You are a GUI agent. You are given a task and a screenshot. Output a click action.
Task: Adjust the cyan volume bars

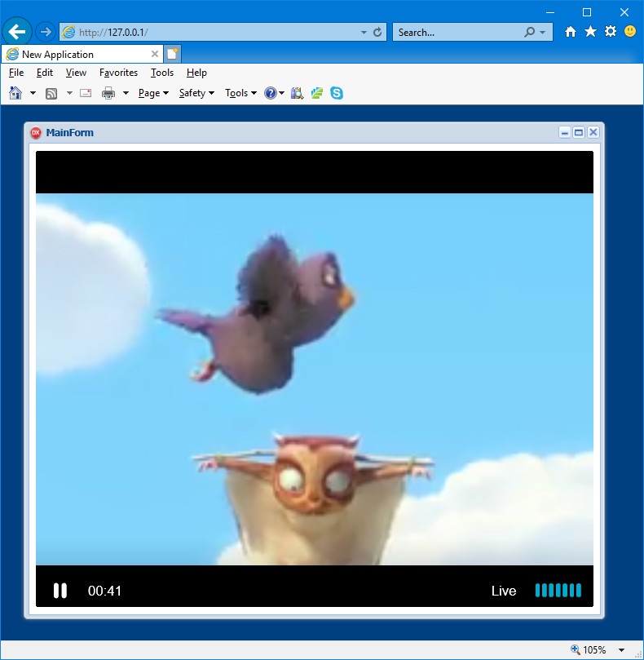558,591
